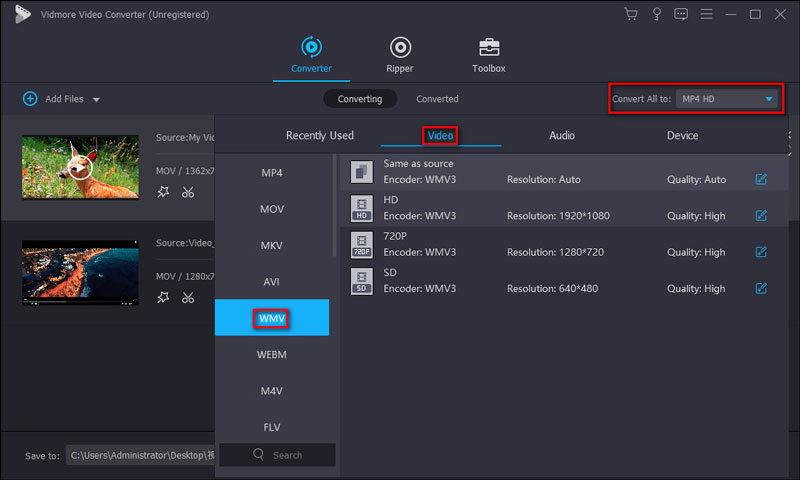Edit the SD profile settings
Screen dimensions: 800x480
(761, 288)
